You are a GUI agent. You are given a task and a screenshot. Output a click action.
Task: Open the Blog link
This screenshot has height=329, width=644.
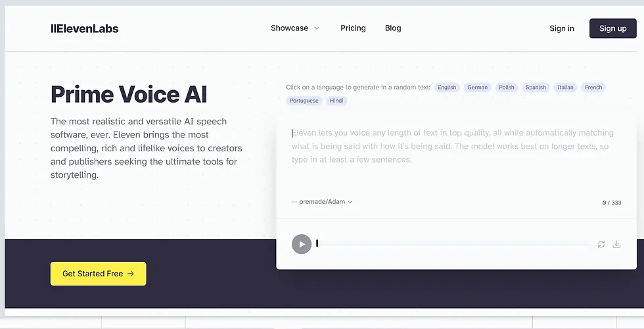(393, 28)
